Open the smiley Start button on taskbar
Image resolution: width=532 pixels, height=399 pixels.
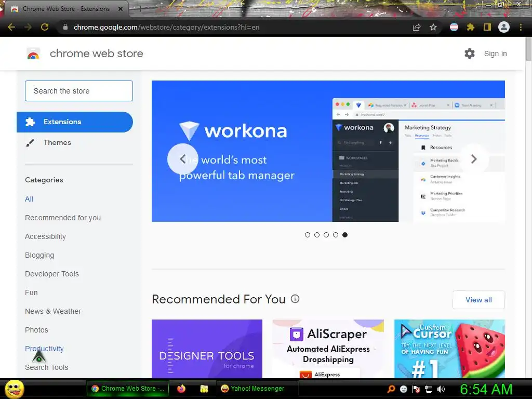point(14,389)
